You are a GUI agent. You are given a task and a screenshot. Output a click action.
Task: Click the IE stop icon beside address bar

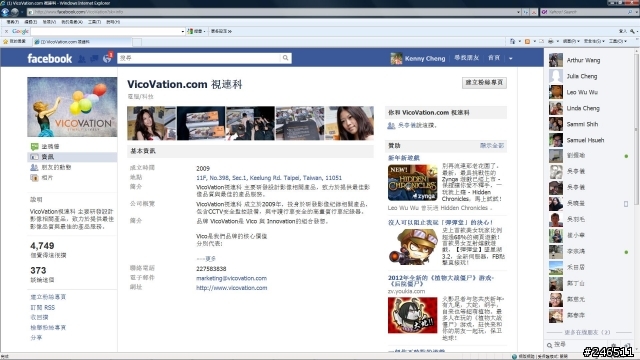click(533, 12)
